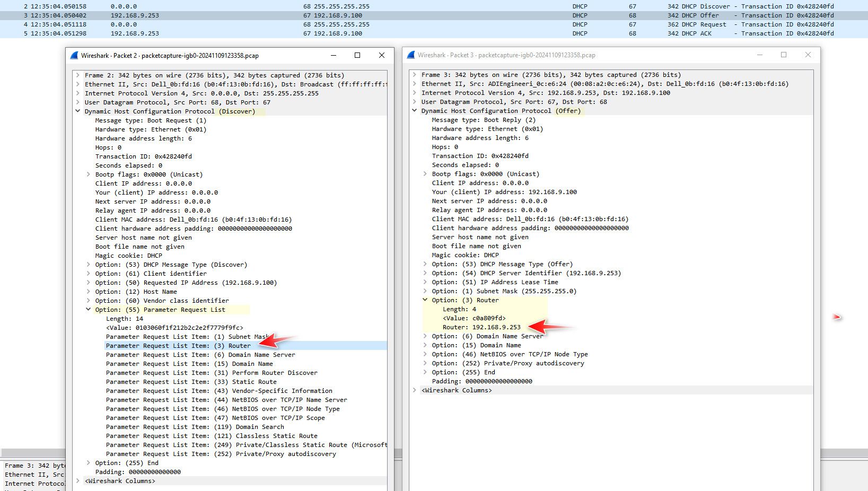This screenshot has height=491, width=868.
Task: Expand Wireshark Columns in Packet 2 window
Action: pyautogui.click(x=78, y=481)
